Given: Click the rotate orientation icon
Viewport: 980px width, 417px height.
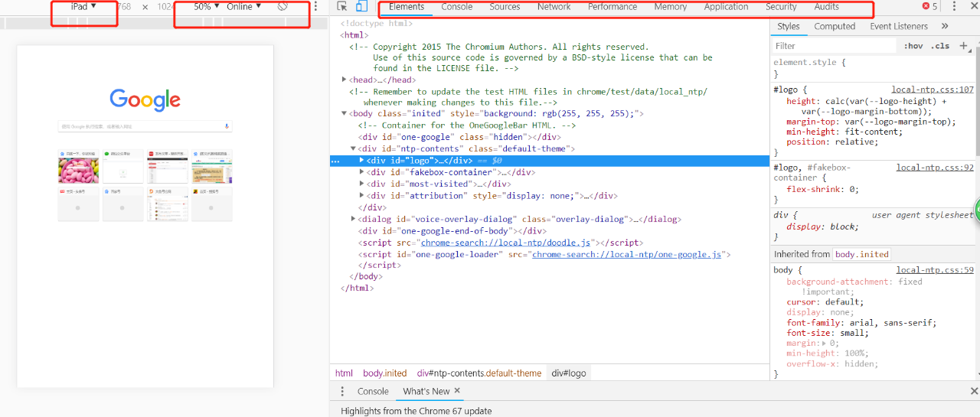Looking at the screenshot, I should (x=283, y=6).
